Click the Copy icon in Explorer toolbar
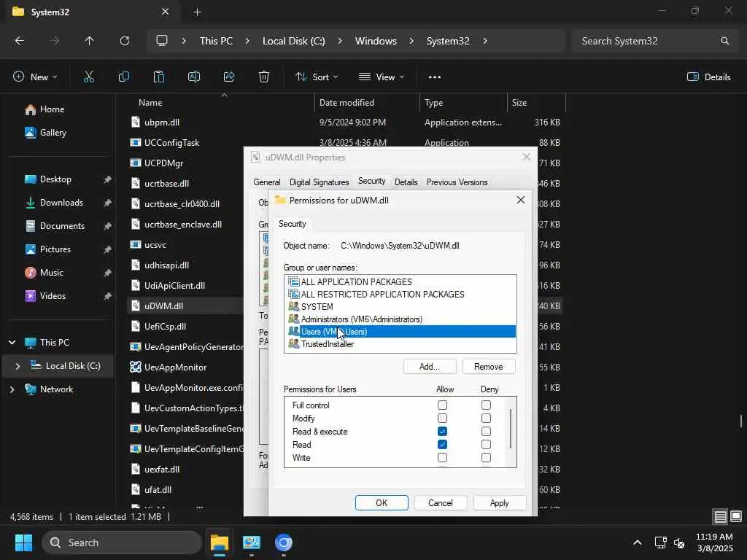The height and width of the screenshot is (560, 747). [124, 77]
